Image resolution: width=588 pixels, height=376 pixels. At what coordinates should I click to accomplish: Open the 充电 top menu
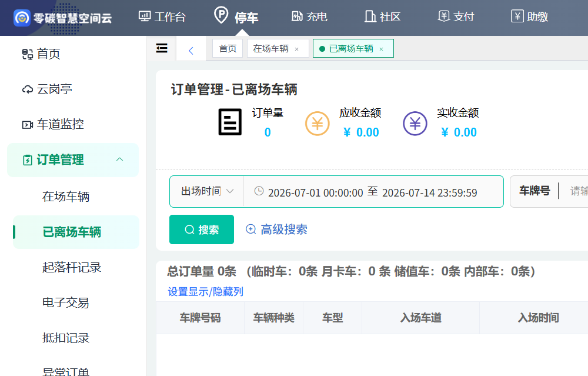click(x=310, y=16)
